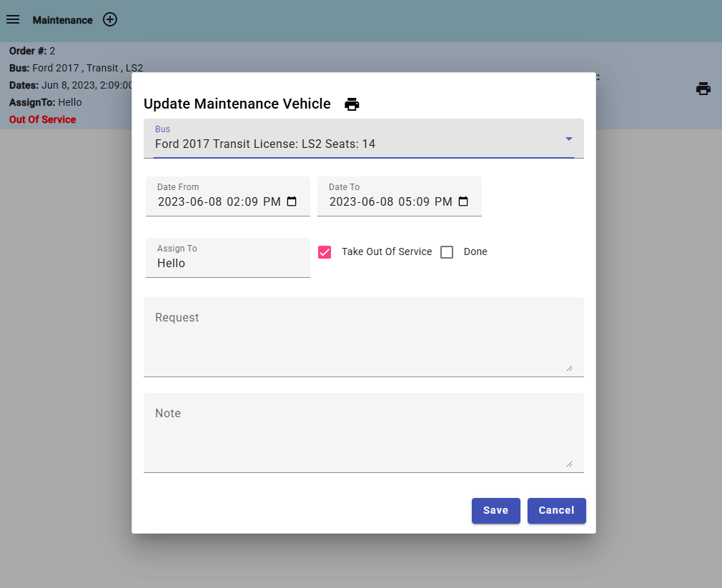The height and width of the screenshot is (588, 722).
Task: Click print icon beside Update Maintenance Vehicle
Action: (x=352, y=104)
